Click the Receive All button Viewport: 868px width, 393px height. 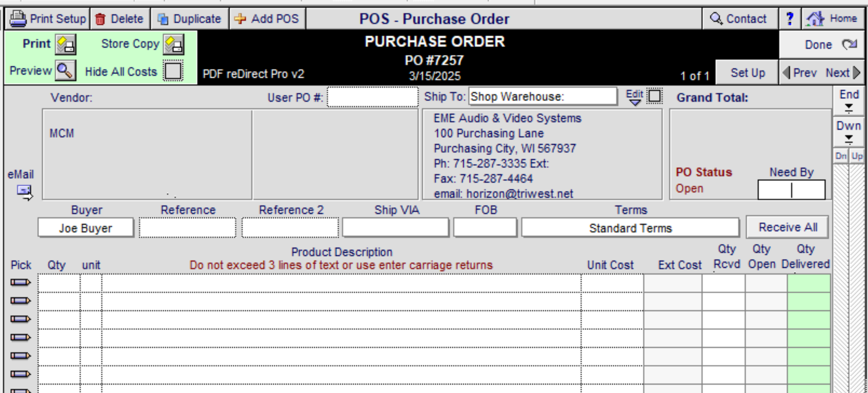coord(788,227)
